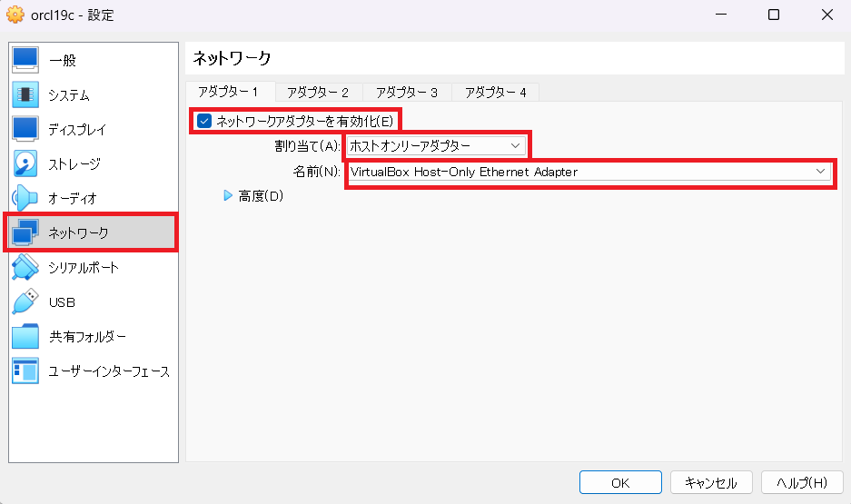Open the Display (ディスプレイ) settings icon
The image size is (851, 504).
[25, 129]
